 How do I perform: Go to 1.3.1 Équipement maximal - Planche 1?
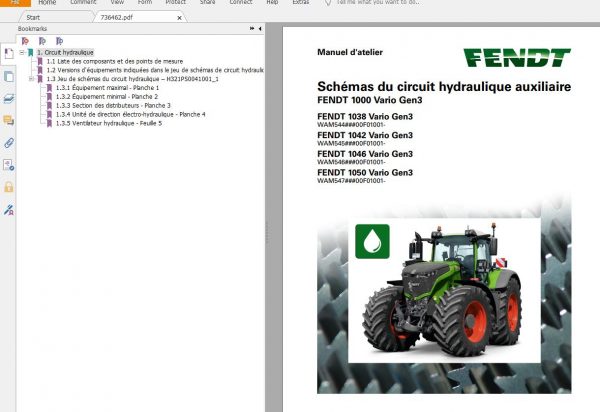click(108, 88)
